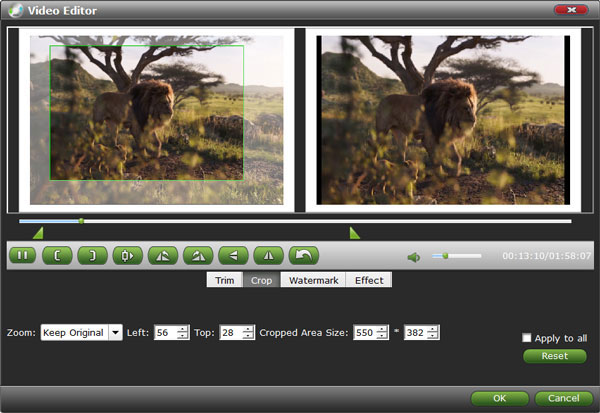Seek on the video progress bar
The width and height of the screenshot is (600, 413).
tap(295, 221)
